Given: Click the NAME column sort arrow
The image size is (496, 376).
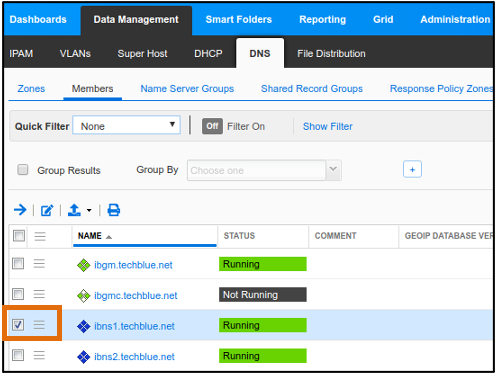Looking at the screenshot, I should click(x=109, y=237).
